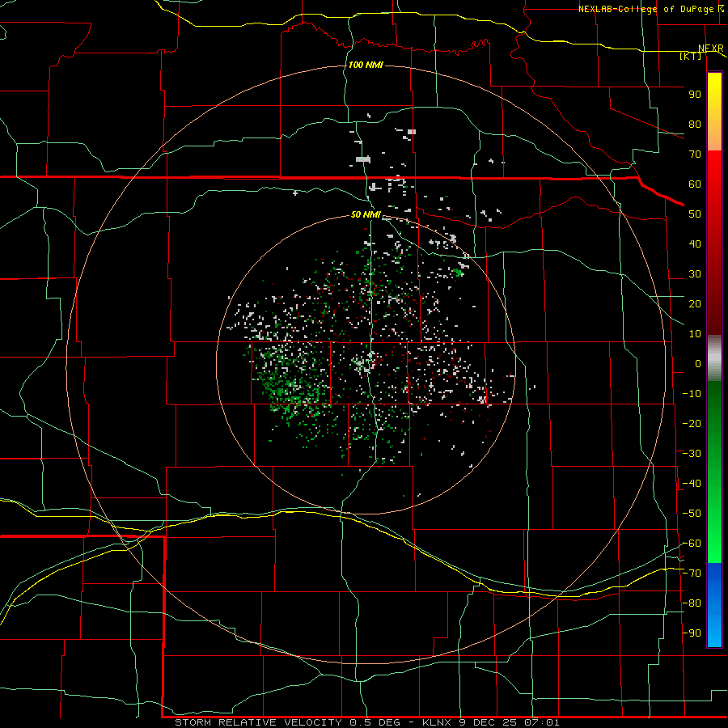Click the -60 scale value

[692, 544]
